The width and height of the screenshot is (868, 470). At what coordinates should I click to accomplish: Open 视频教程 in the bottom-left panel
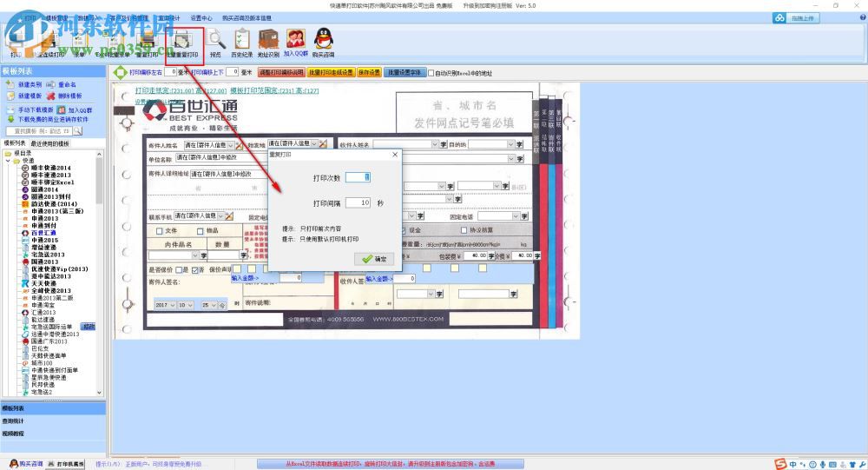pyautogui.click(x=53, y=434)
